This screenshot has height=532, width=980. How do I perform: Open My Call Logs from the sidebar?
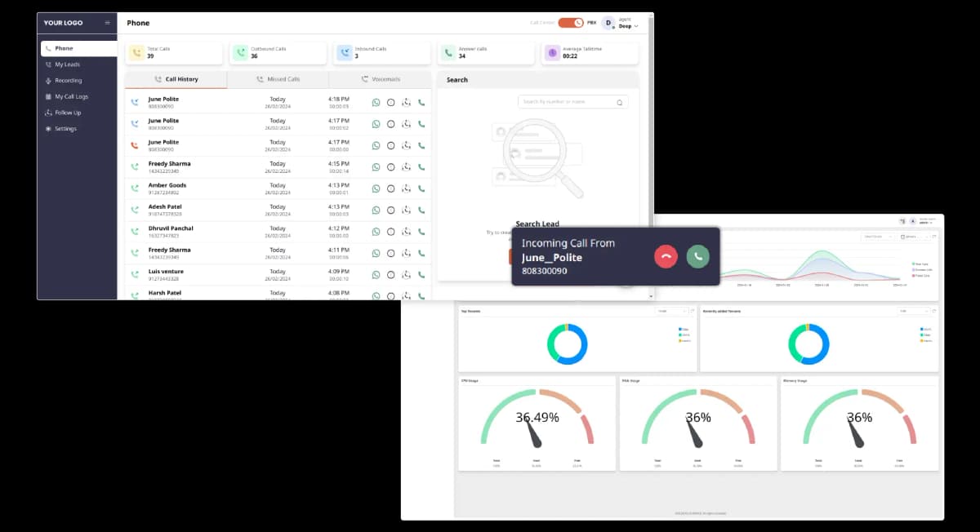tap(71, 96)
